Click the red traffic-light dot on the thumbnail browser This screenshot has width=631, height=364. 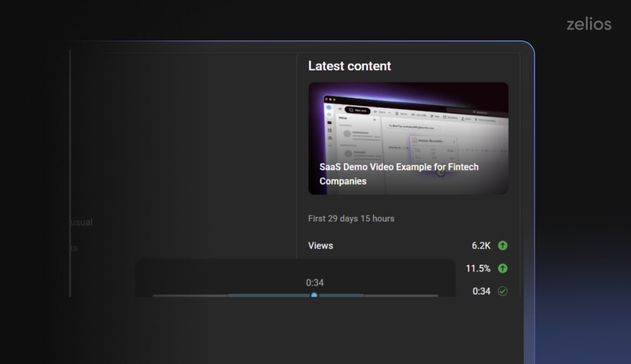point(327,99)
